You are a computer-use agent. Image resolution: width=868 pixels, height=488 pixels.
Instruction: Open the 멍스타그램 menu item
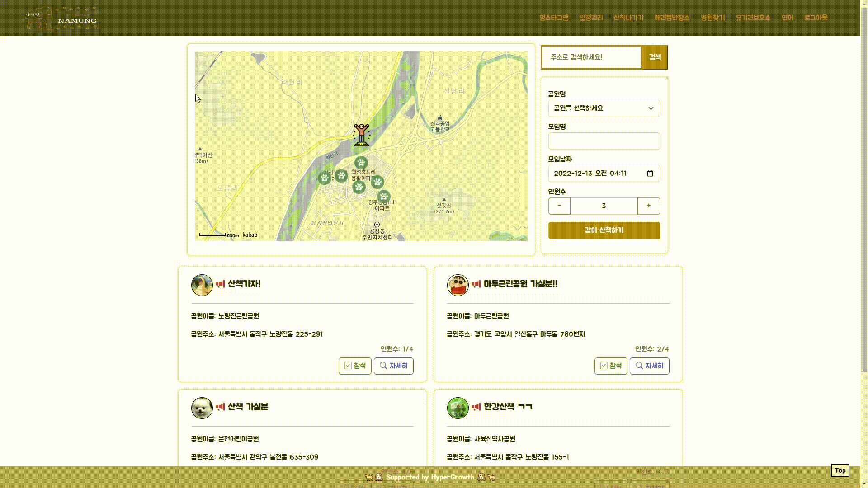[x=554, y=18]
